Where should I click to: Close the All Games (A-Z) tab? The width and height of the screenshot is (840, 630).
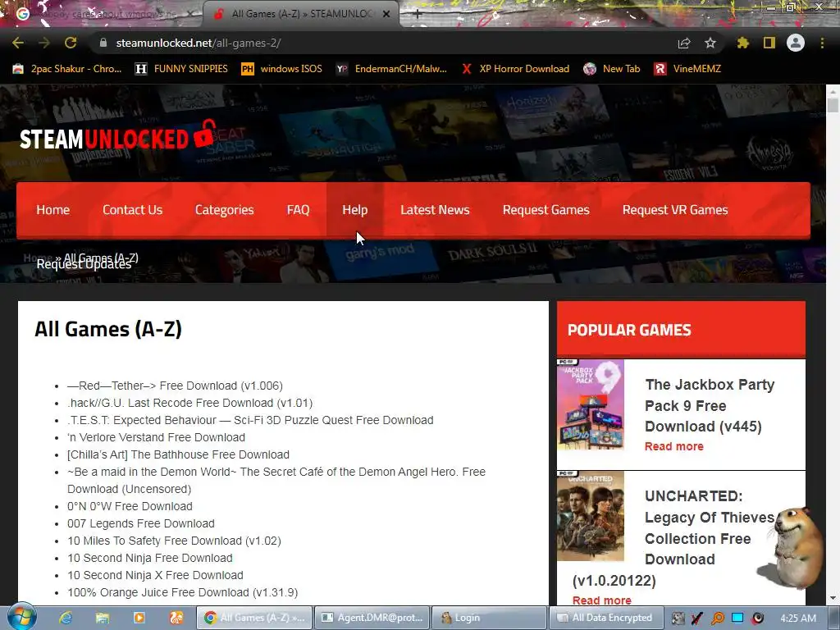click(x=386, y=14)
